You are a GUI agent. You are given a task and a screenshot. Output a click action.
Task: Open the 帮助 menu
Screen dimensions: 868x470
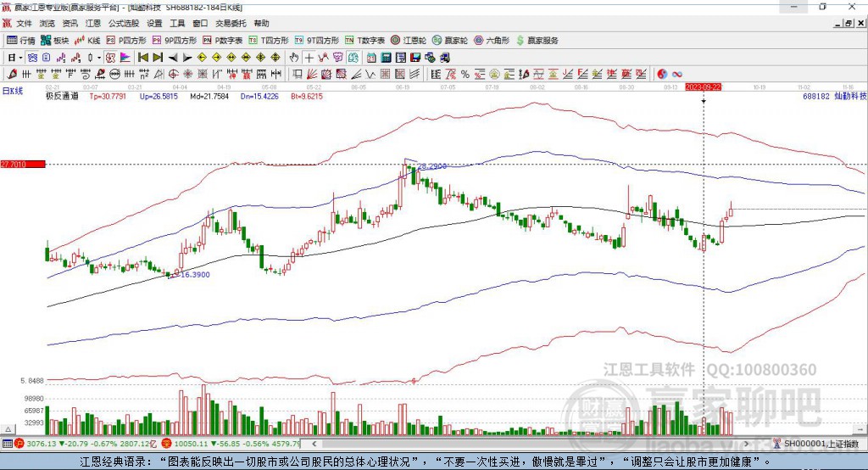(x=261, y=23)
